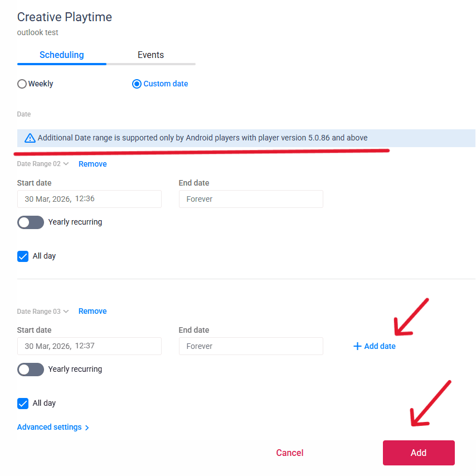Click the Cancel button

click(x=290, y=453)
